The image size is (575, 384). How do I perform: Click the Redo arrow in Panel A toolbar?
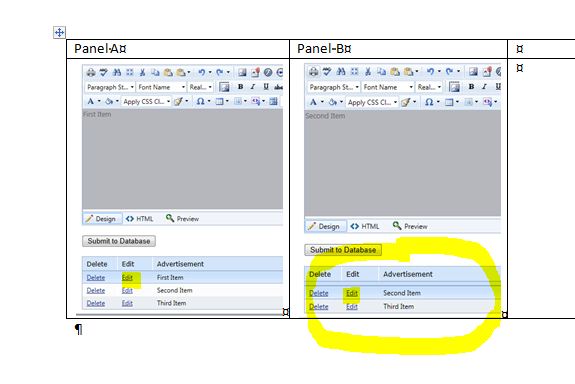[220, 72]
